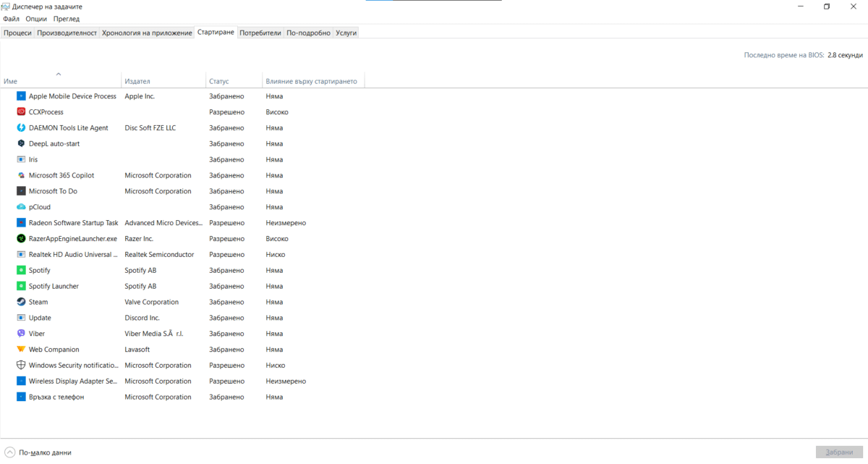Select the Стартиране tab
The image size is (868, 464).
coord(216,33)
